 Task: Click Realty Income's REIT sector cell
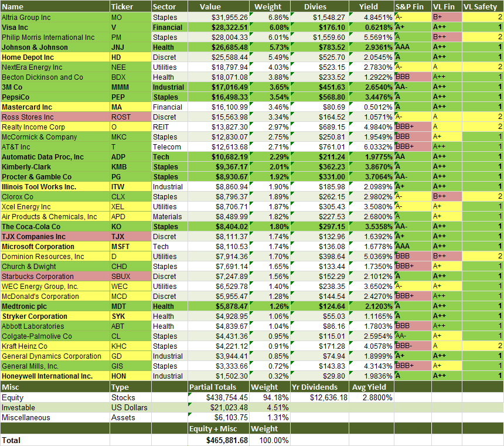pos(169,127)
